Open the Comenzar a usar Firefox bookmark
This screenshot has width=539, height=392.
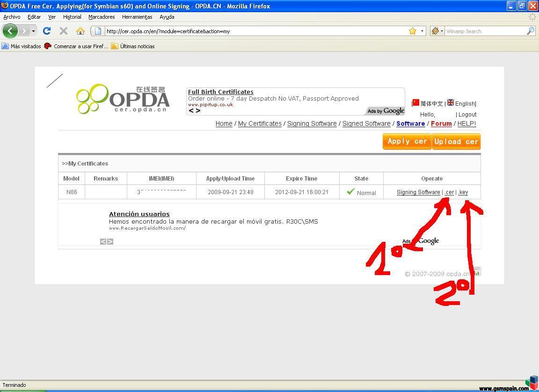coord(76,46)
